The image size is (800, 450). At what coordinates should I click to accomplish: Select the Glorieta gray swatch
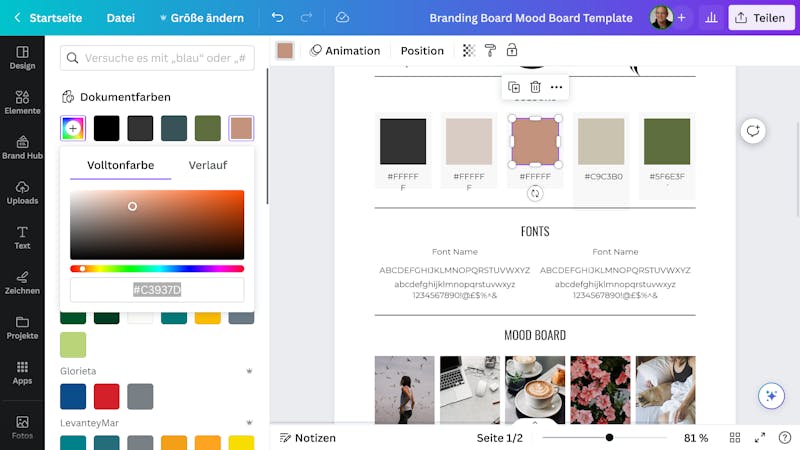(140, 396)
